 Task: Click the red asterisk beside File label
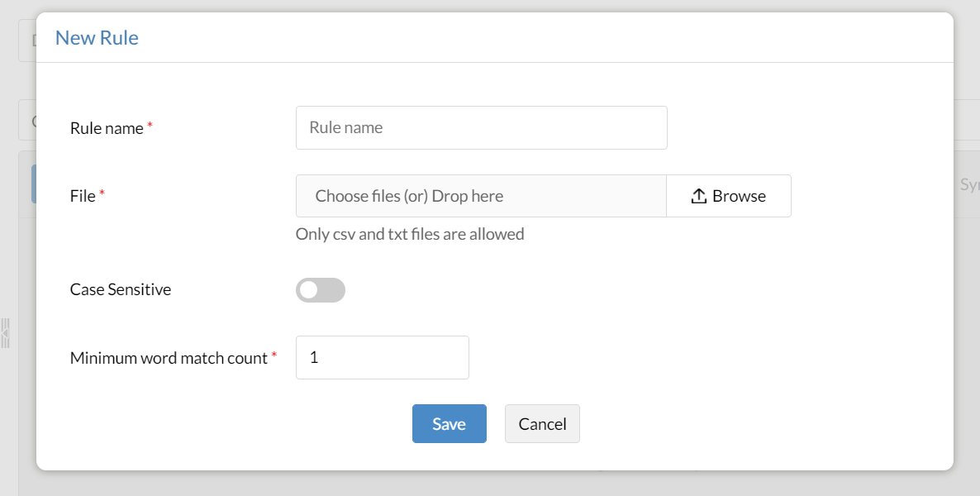click(x=102, y=194)
